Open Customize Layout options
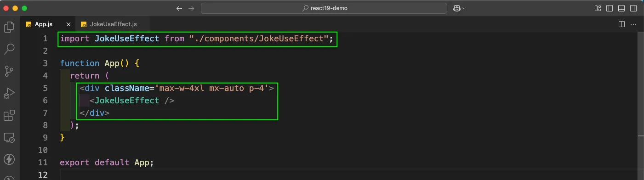This screenshot has height=180, width=644. click(598, 8)
